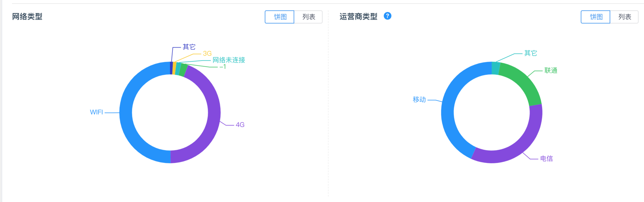The height and width of the screenshot is (202, 644).
Task: Select 饼图 view for network type
Action: pyautogui.click(x=280, y=17)
